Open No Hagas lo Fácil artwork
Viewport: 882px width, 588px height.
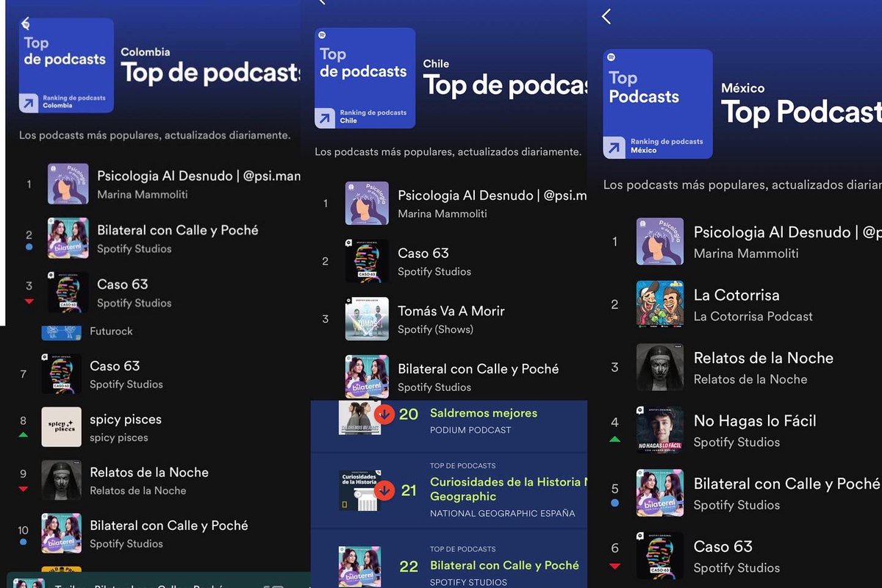(660, 430)
